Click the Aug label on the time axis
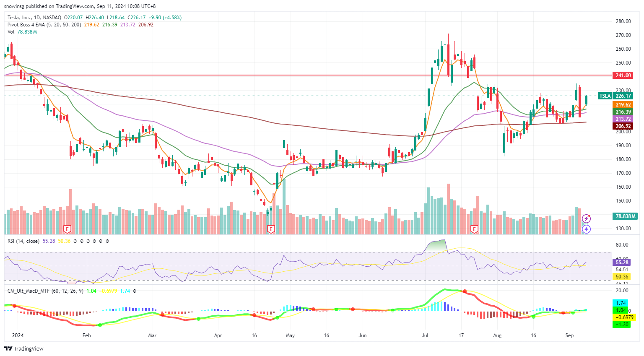Screen dimensions: 644x356 click(497, 335)
